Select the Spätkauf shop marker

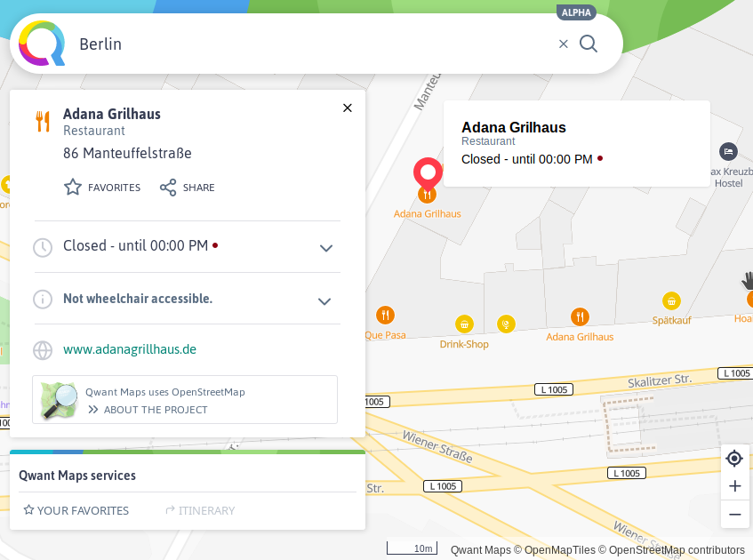672,300
